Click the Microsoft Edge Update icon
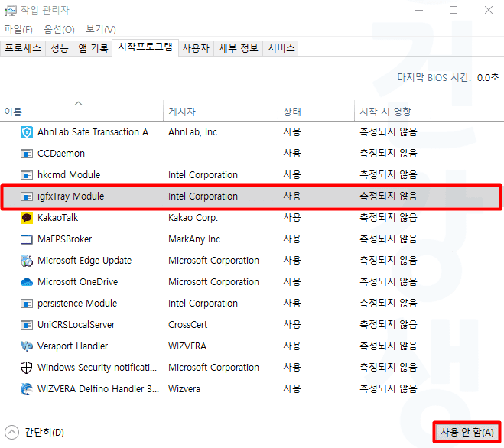Image resolution: width=504 pixels, height=448 pixels. point(27,261)
